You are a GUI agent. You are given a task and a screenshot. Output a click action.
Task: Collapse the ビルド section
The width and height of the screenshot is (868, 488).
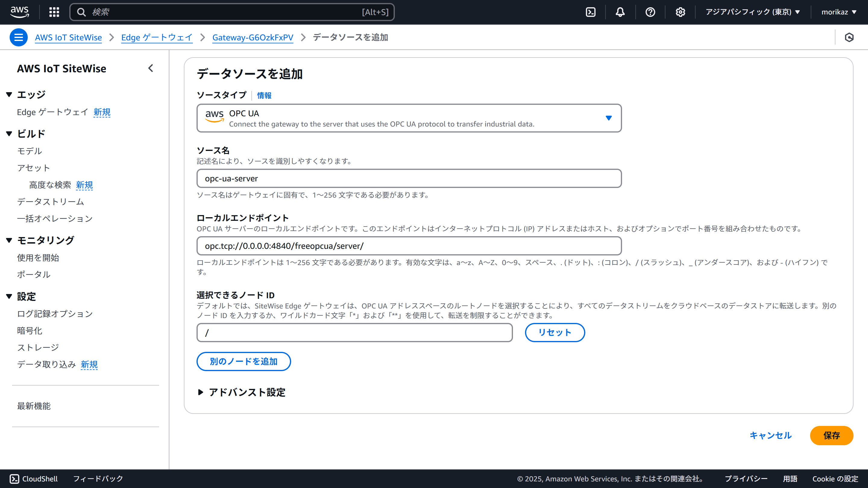pos(9,134)
